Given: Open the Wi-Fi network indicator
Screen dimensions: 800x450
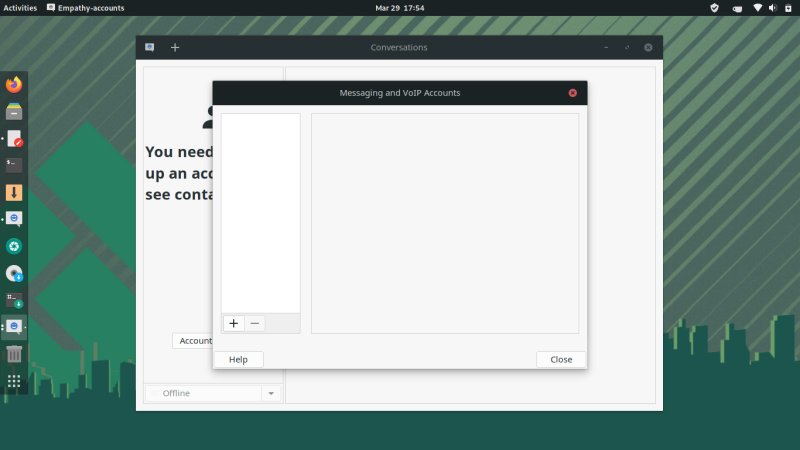Looking at the screenshot, I should click(x=758, y=8).
